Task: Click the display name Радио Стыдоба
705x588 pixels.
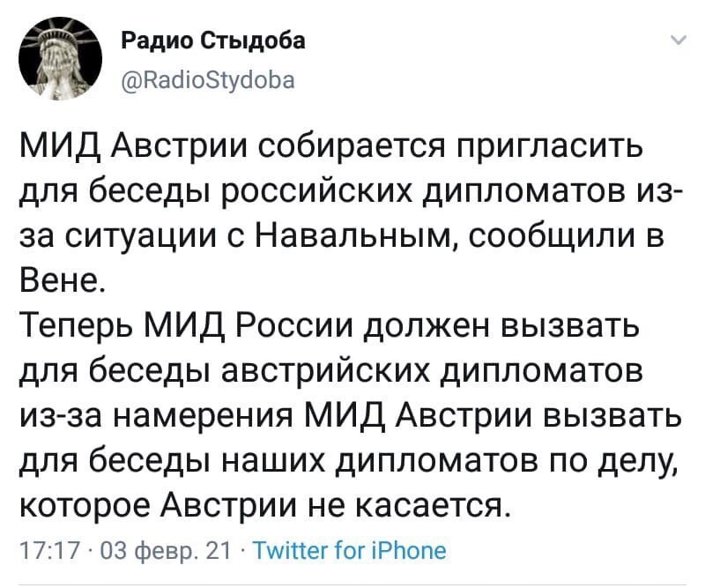Action: [x=213, y=41]
